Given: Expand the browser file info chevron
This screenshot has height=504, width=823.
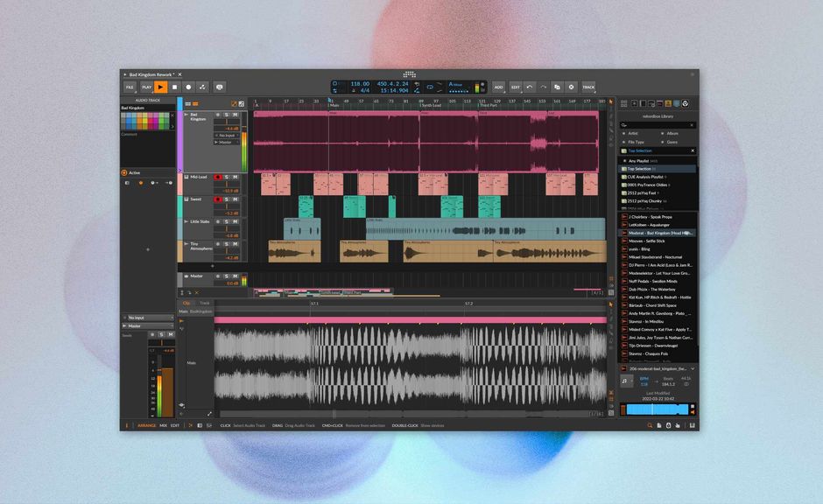Looking at the screenshot, I should (693, 368).
